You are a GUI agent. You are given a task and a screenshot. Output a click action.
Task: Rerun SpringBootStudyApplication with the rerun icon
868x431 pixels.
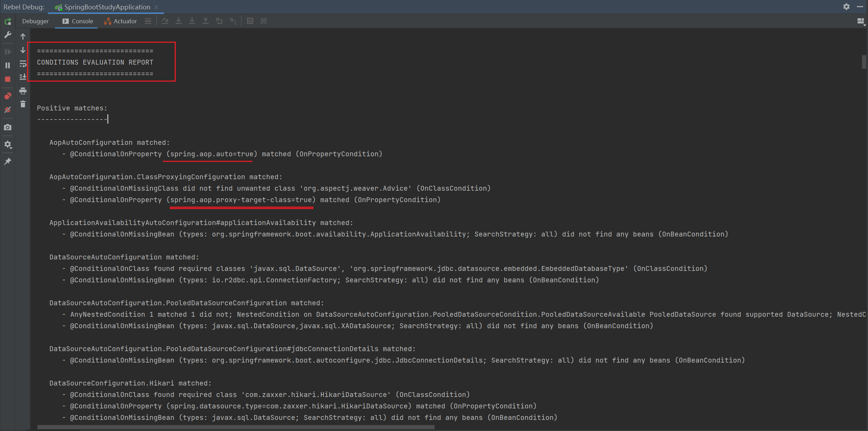click(8, 22)
